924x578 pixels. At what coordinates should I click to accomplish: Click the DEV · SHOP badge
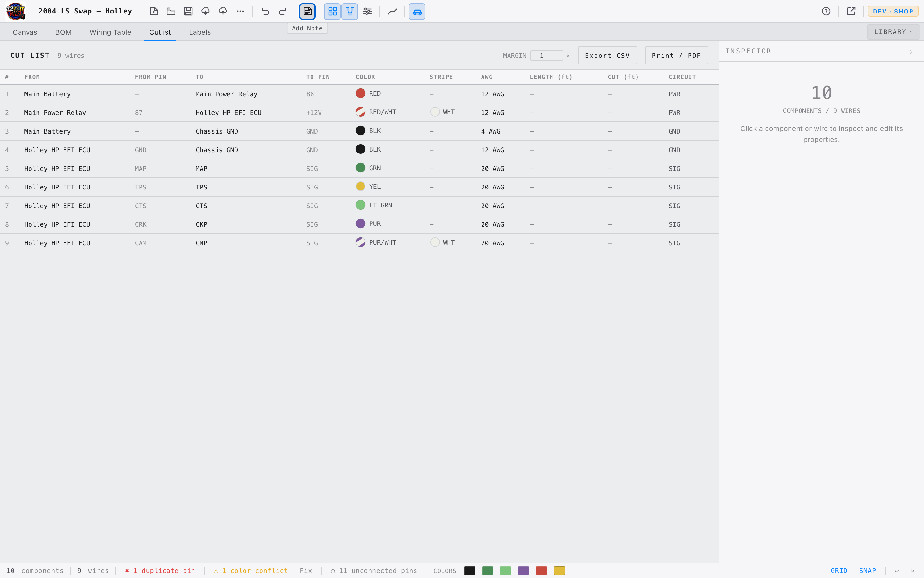[893, 12]
